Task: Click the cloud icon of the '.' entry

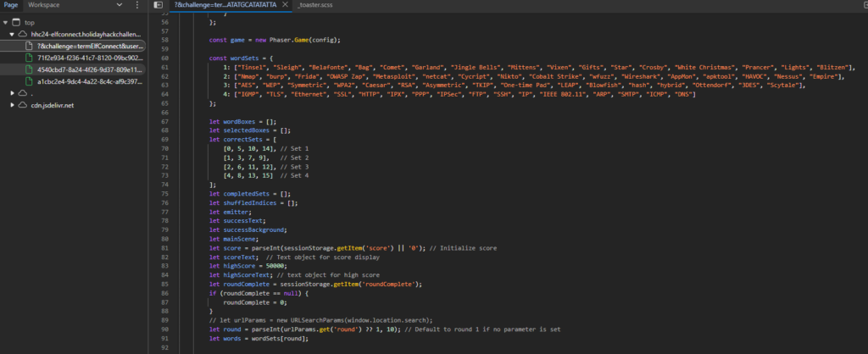Action: [23, 93]
